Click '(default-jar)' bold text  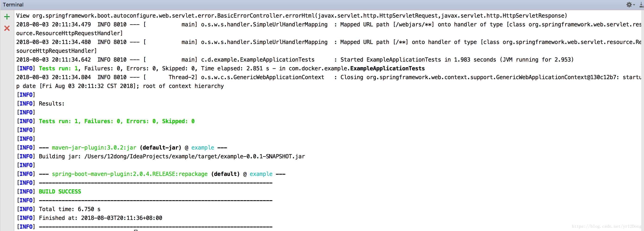point(161,148)
